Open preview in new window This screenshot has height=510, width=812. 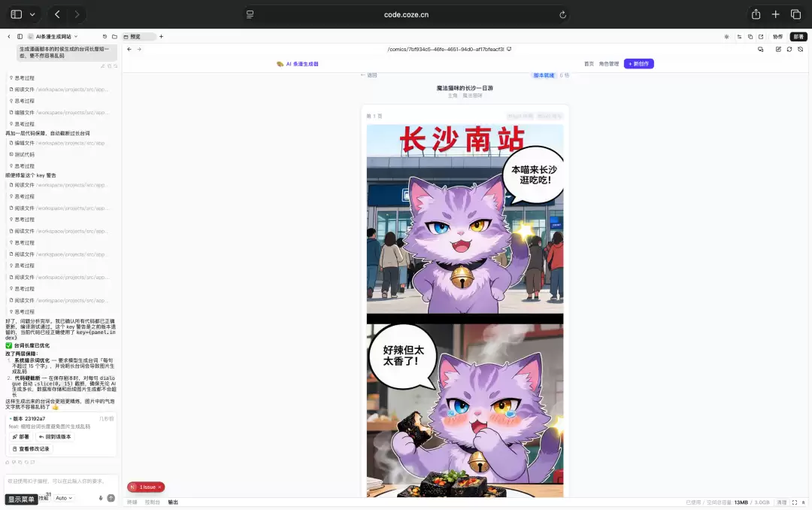761,36
